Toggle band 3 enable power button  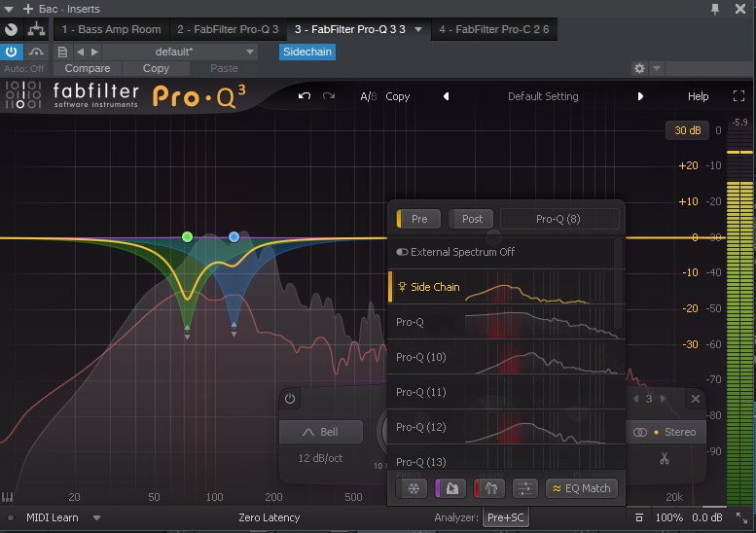pos(290,399)
